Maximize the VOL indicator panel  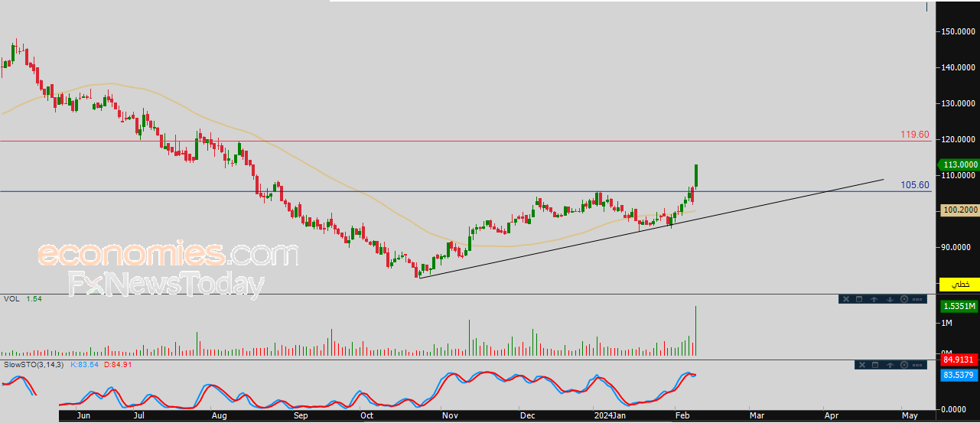pyautogui.click(x=859, y=299)
